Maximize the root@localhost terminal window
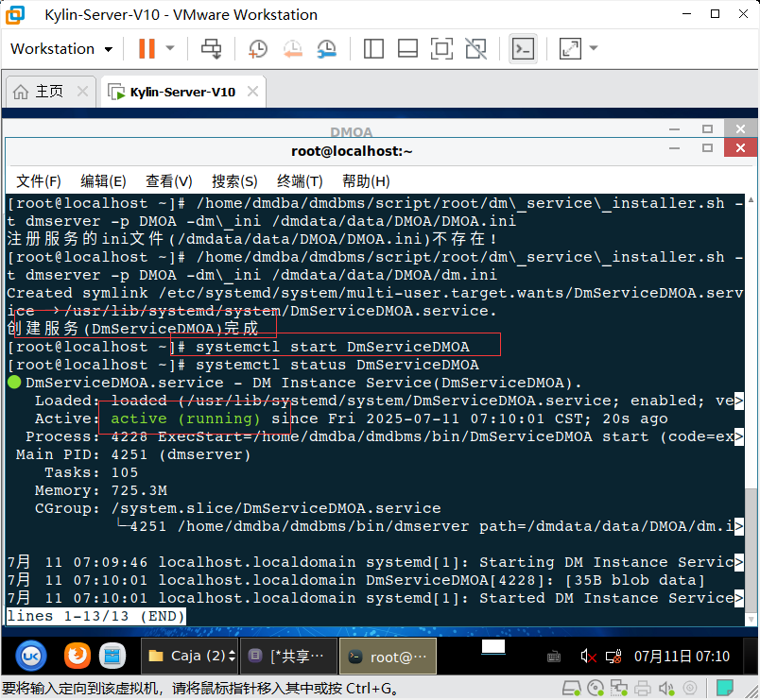 click(708, 147)
